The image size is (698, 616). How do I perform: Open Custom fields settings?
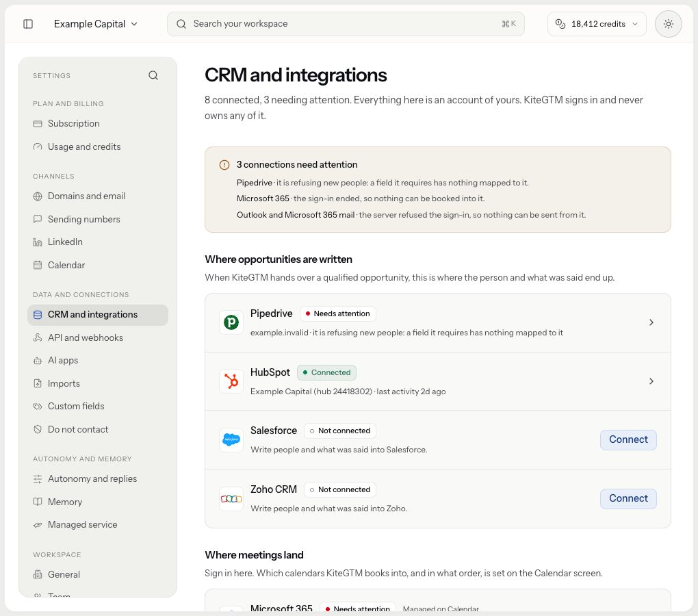point(97,407)
